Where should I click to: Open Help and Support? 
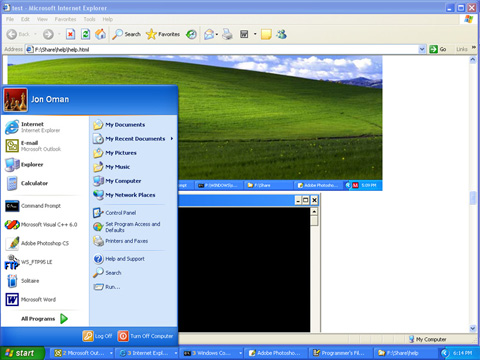tap(133, 259)
